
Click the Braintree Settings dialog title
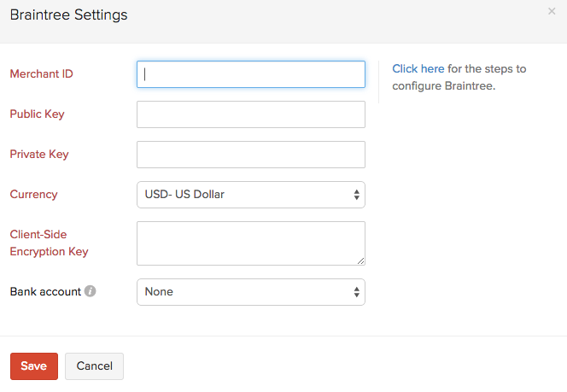point(68,15)
